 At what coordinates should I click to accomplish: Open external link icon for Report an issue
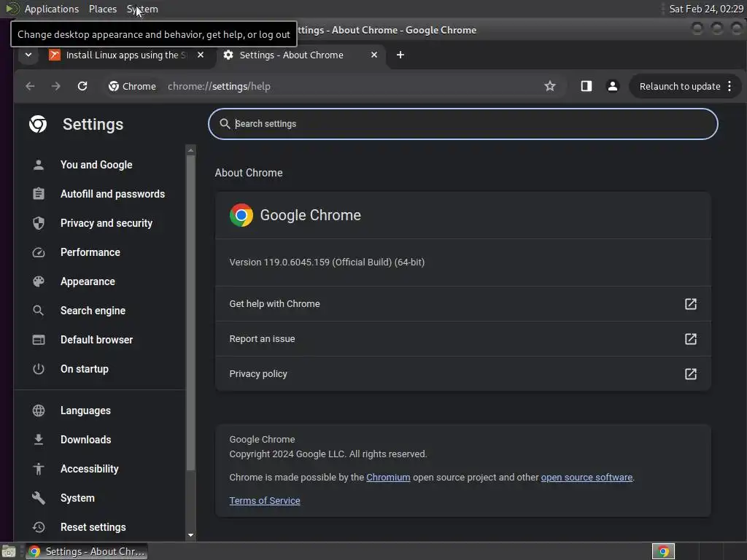click(690, 339)
